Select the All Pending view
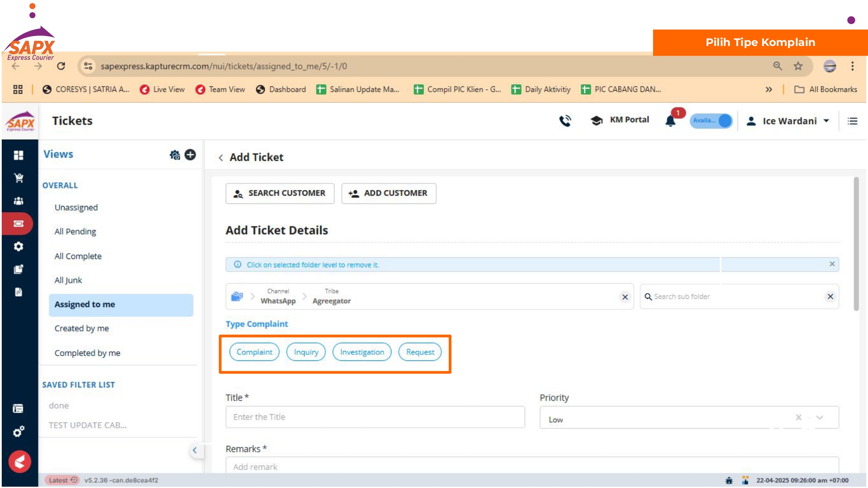The height and width of the screenshot is (488, 868). pyautogui.click(x=75, y=232)
